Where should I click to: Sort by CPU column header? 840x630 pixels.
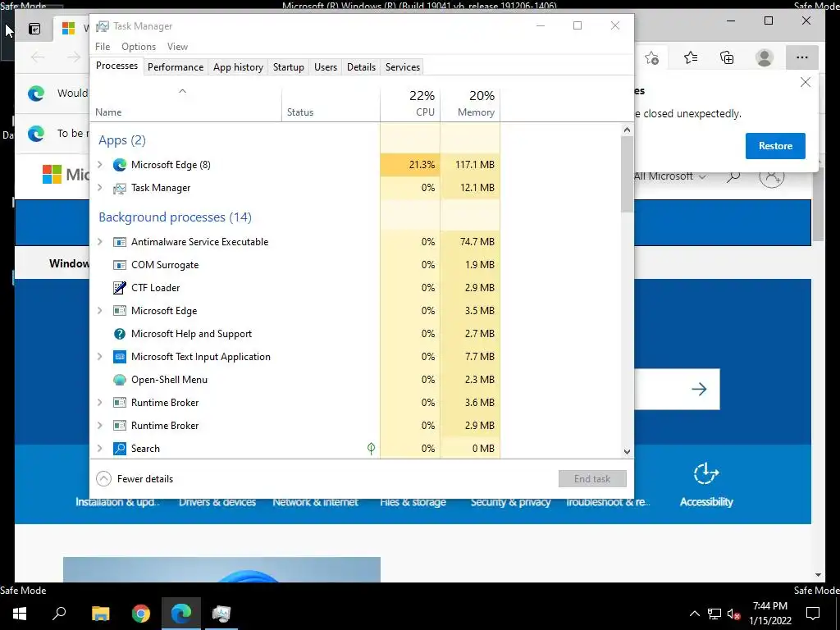coord(410,104)
